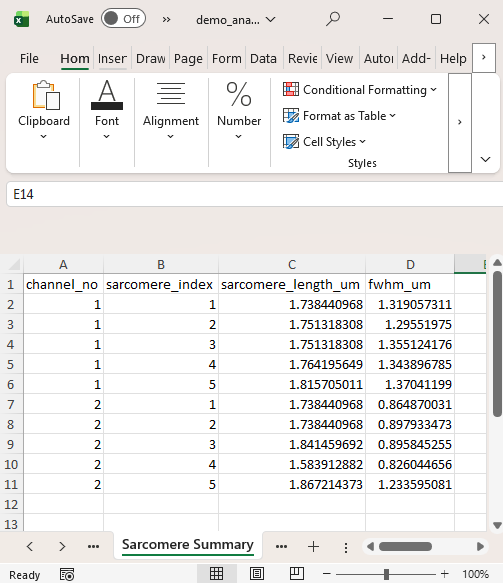The image size is (503, 583).
Task: Open the Automate ribbon tab
Action: [378, 58]
